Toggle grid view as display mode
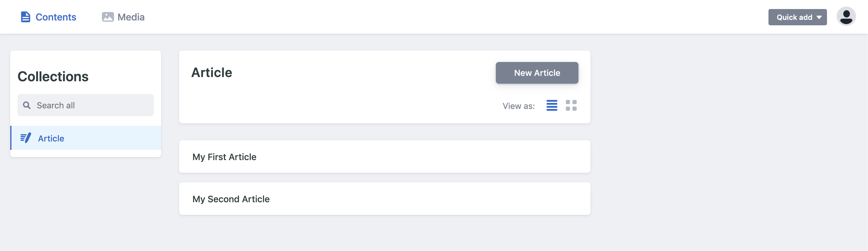 click(572, 106)
